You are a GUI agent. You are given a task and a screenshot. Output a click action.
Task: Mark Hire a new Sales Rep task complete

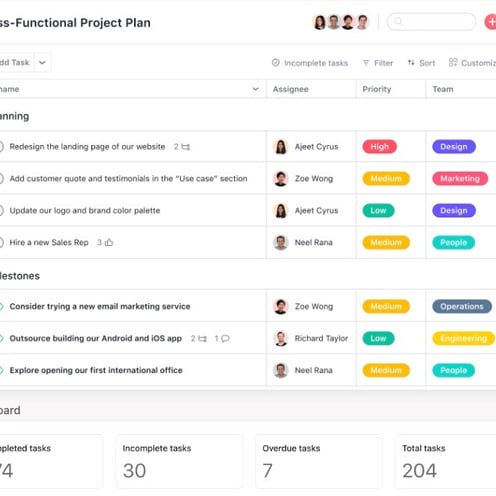(1, 242)
